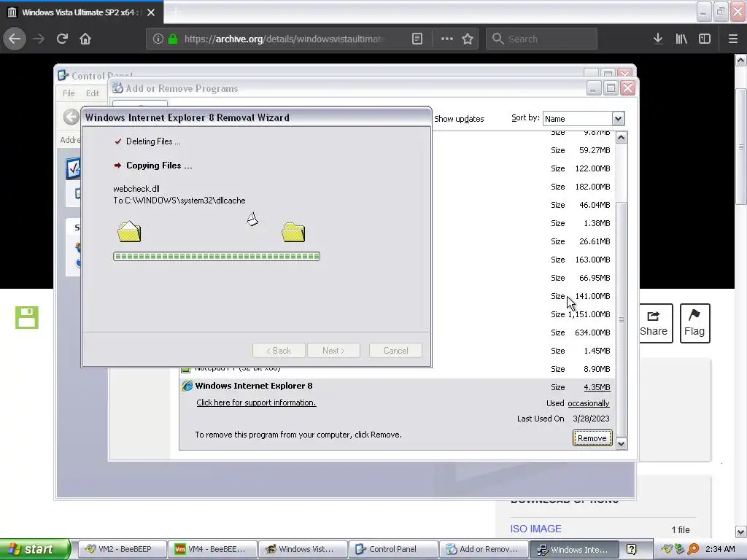Open Firefox home page icon
Image resolution: width=747 pixels, height=560 pixels.
click(x=85, y=39)
